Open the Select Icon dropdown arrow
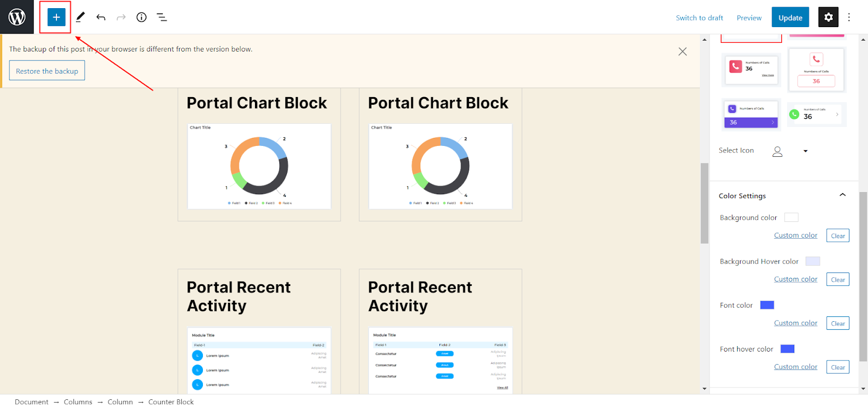868x408 pixels. tap(806, 151)
